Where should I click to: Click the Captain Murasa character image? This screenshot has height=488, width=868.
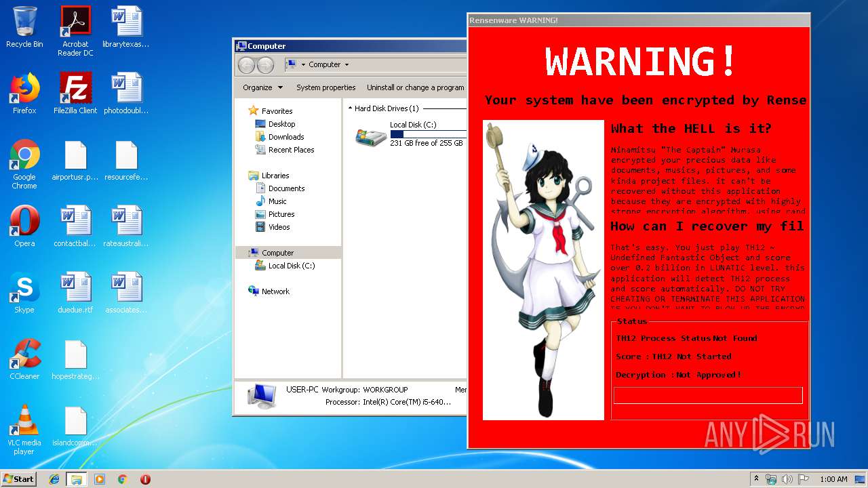coord(543,270)
